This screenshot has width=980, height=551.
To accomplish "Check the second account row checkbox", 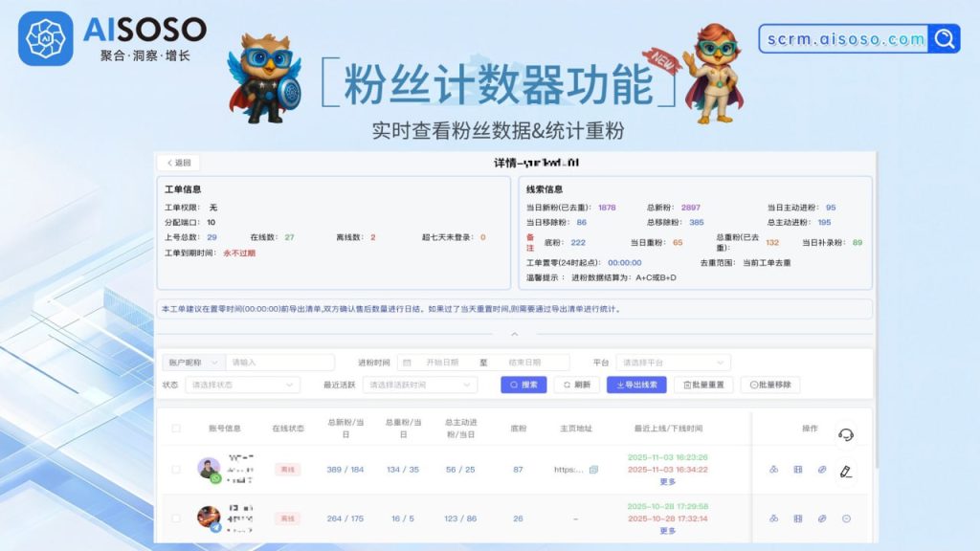I will 176,518.
